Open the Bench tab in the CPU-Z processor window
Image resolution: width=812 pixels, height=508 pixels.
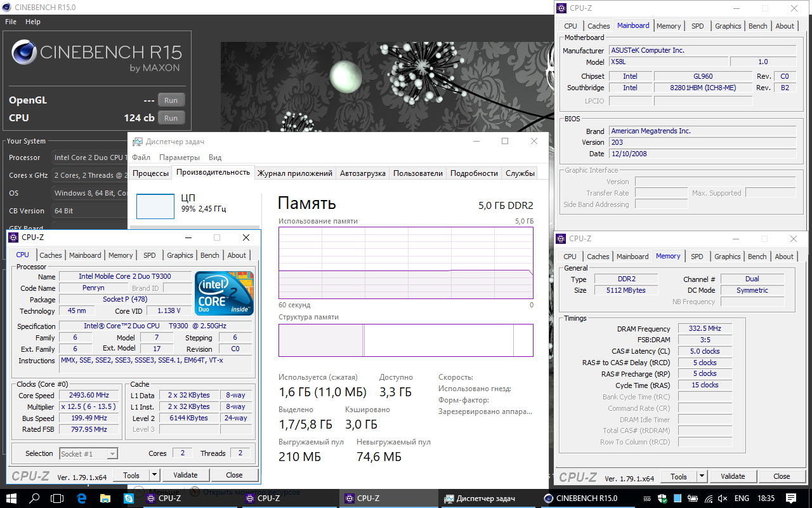tap(210, 255)
